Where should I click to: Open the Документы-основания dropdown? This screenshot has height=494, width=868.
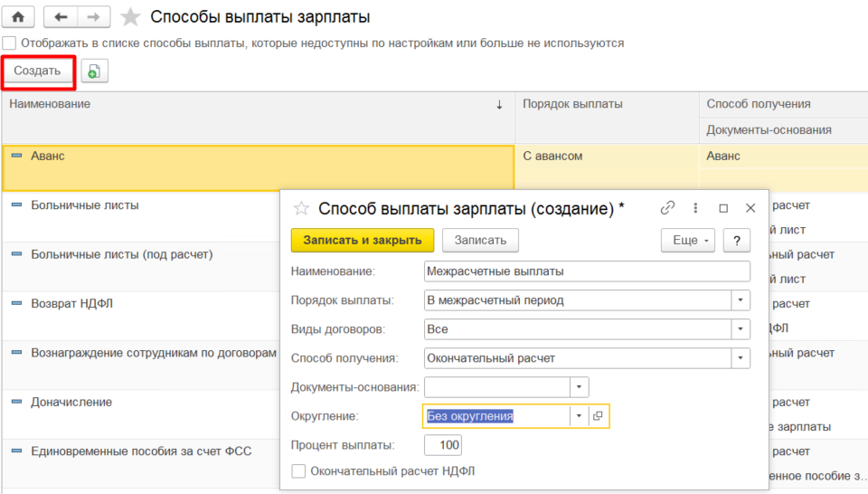579,387
